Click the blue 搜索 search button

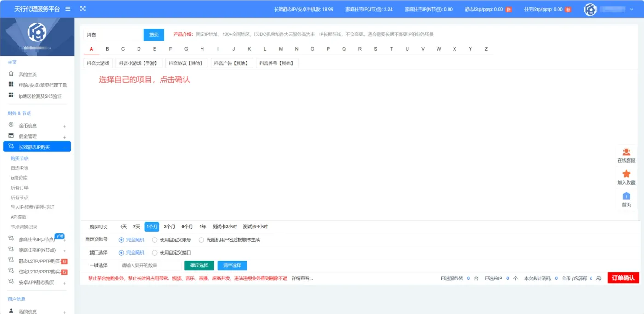point(154,35)
